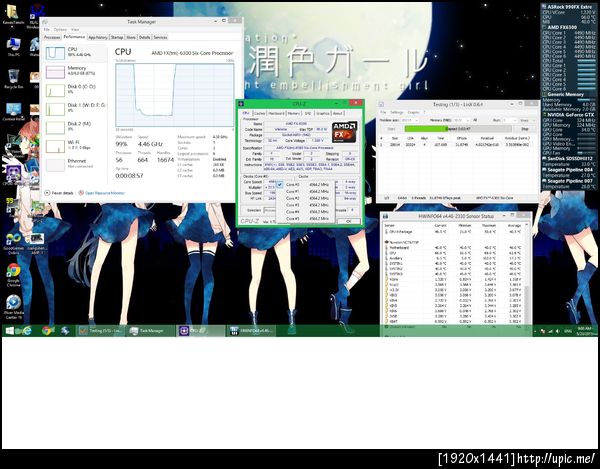Click the Resource Monitor icon in Task Manager
The image size is (600, 469).
point(81,193)
